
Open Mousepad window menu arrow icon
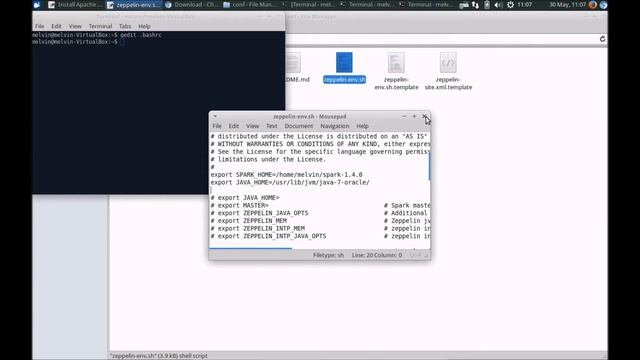pos(215,116)
